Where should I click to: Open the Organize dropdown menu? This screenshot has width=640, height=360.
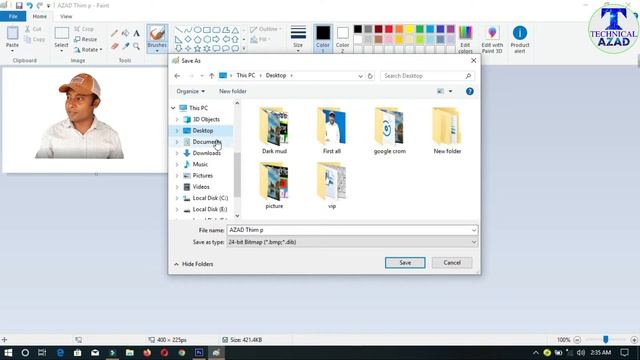pyautogui.click(x=191, y=91)
